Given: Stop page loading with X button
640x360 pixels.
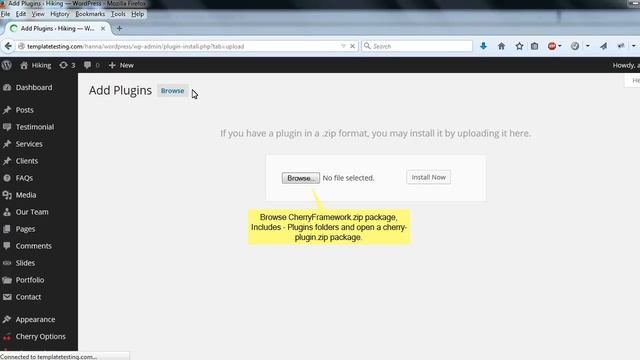Looking at the screenshot, I should [353, 46].
